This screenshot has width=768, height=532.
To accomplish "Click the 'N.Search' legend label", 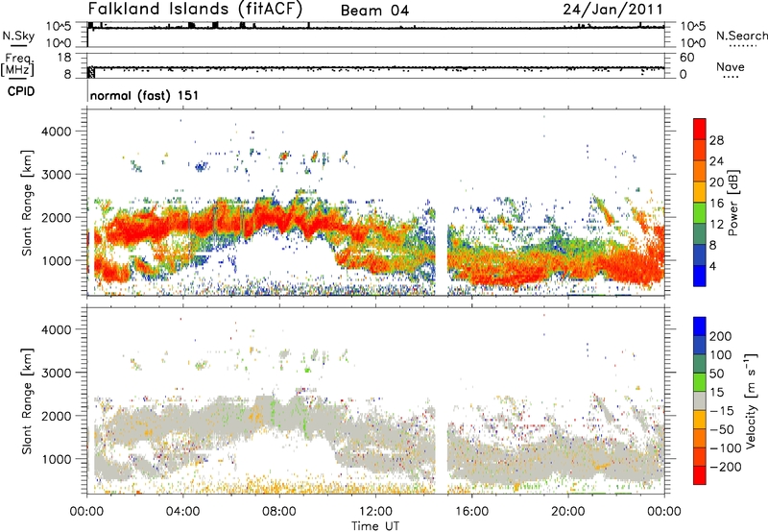I will tap(741, 36).
